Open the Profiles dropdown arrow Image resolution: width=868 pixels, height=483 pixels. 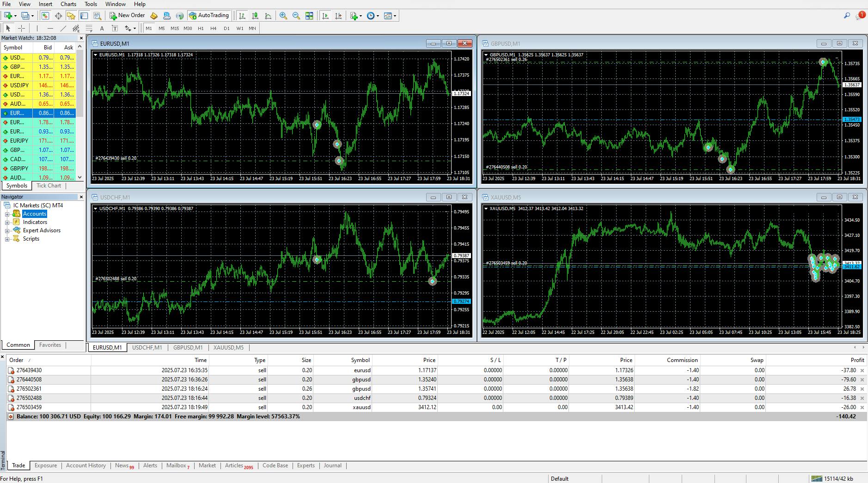pyautogui.click(x=32, y=16)
